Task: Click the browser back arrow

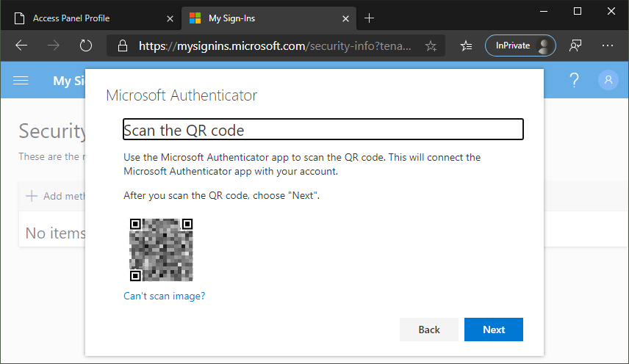Action: tap(21, 45)
